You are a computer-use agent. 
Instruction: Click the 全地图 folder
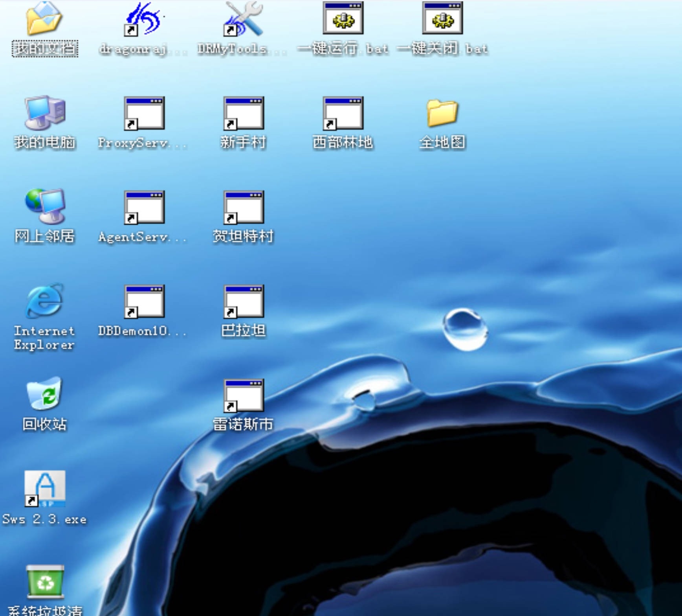click(x=442, y=113)
